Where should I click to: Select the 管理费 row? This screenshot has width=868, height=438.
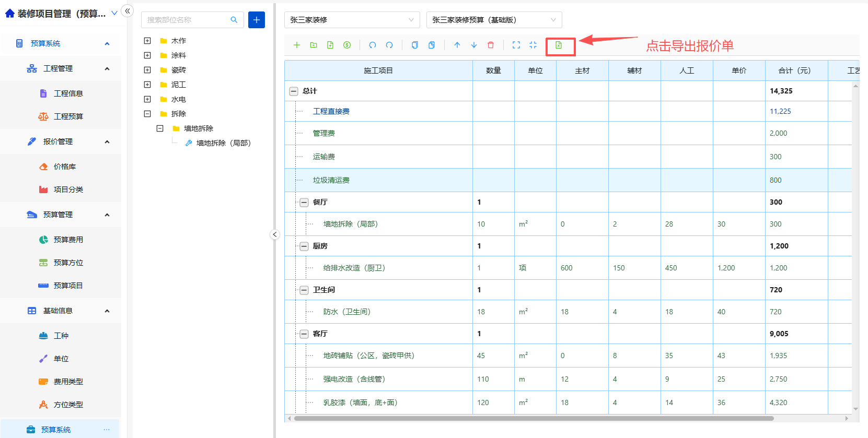(x=568, y=133)
